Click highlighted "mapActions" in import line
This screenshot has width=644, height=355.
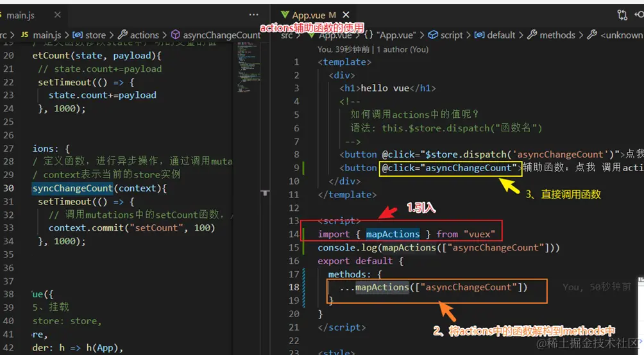click(x=393, y=235)
